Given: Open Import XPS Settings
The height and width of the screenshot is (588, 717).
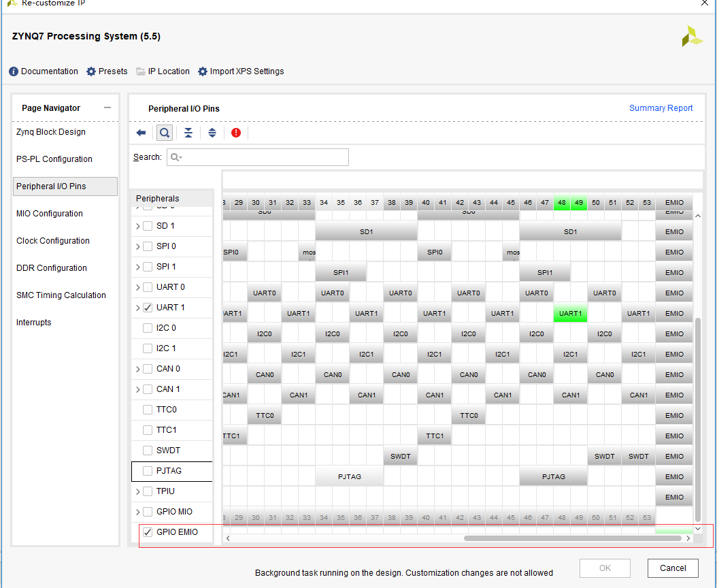Looking at the screenshot, I should click(x=241, y=71).
